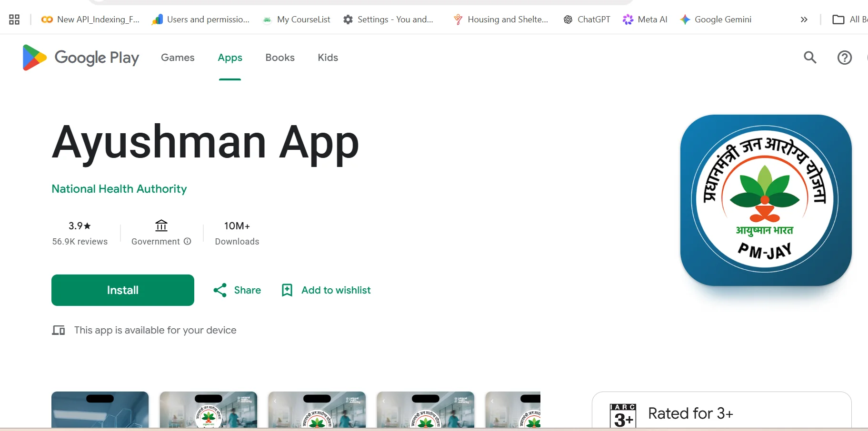The width and height of the screenshot is (868, 431).
Task: Click the green Install button
Action: pos(123,290)
